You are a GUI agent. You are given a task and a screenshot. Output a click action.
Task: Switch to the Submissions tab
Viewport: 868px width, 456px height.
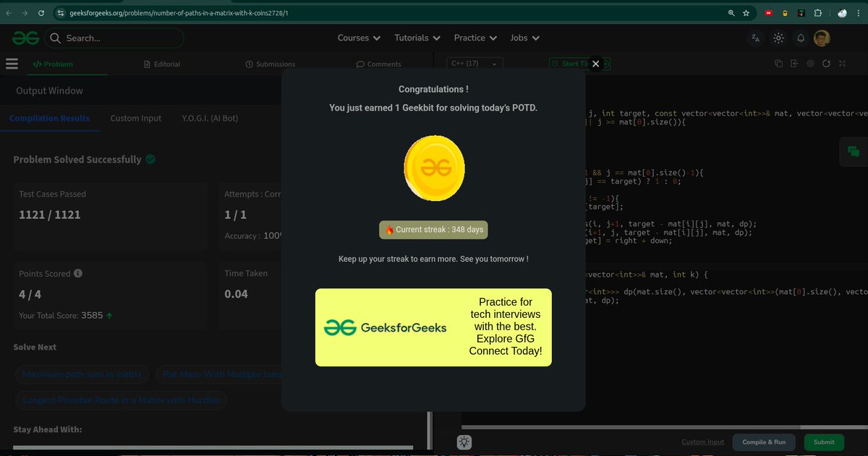pos(271,64)
